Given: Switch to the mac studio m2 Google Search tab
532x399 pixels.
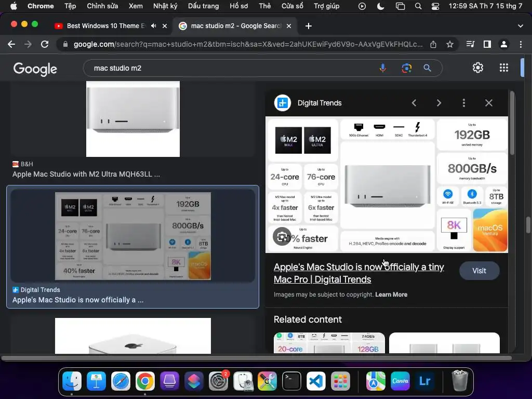Looking at the screenshot, I should click(x=236, y=26).
